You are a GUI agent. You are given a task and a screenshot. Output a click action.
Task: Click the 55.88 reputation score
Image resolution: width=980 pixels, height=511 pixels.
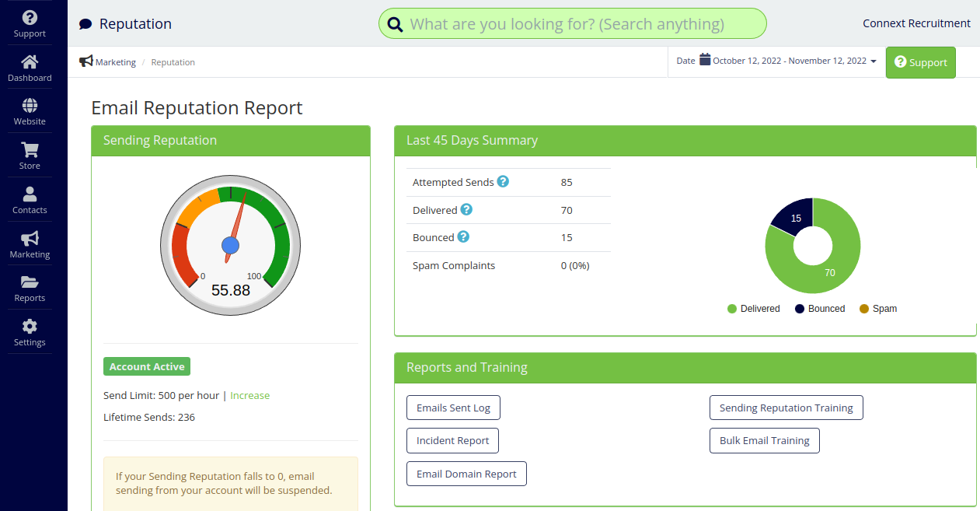point(231,290)
